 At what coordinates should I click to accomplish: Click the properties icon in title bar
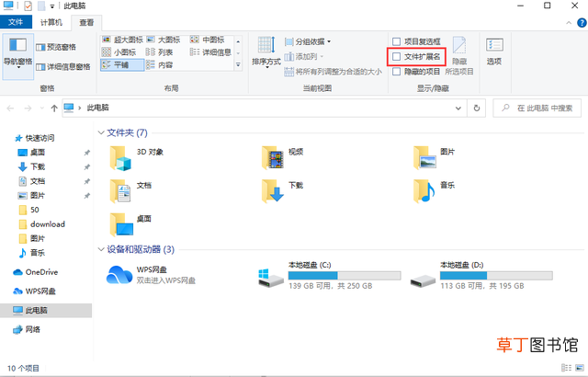(28, 6)
